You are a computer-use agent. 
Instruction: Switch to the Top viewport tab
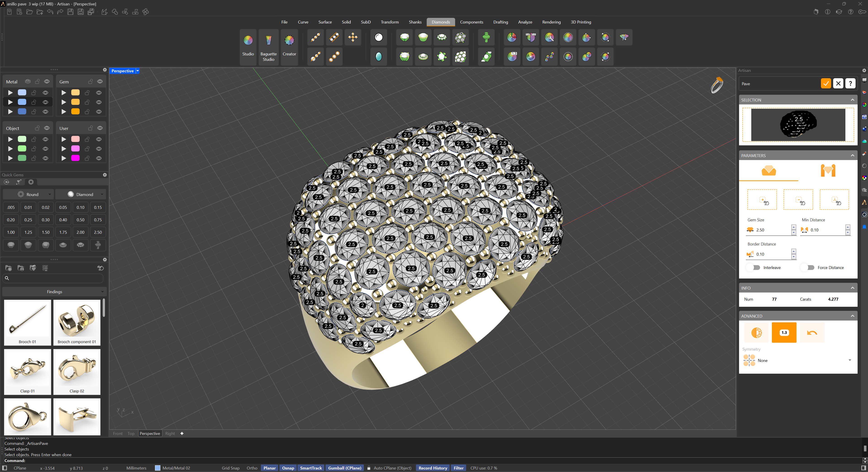point(131,433)
